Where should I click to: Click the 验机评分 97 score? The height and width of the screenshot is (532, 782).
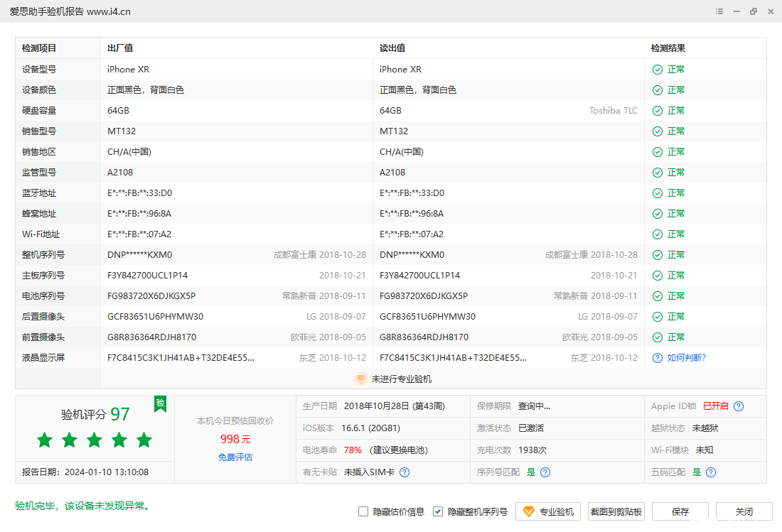[95, 414]
